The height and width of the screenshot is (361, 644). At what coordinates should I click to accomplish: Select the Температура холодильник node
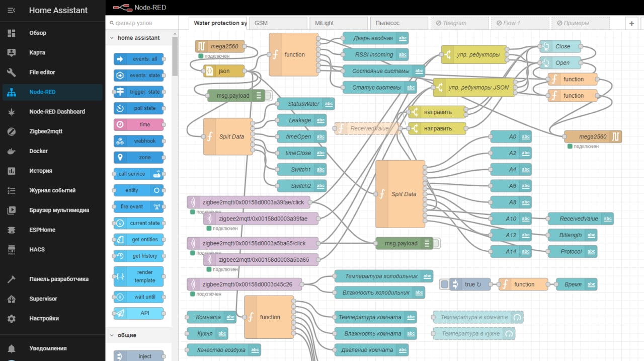(x=384, y=276)
